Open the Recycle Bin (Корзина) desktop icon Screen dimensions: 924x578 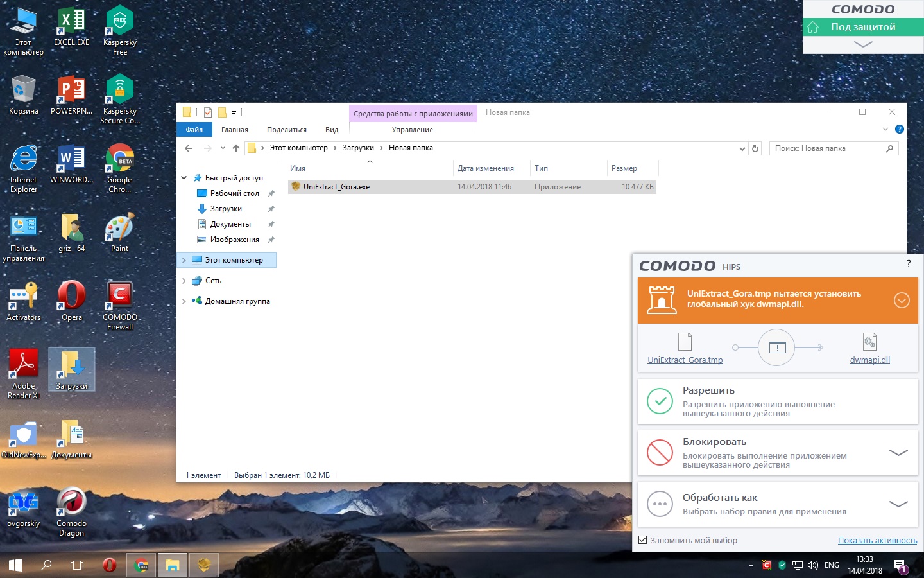(24, 96)
